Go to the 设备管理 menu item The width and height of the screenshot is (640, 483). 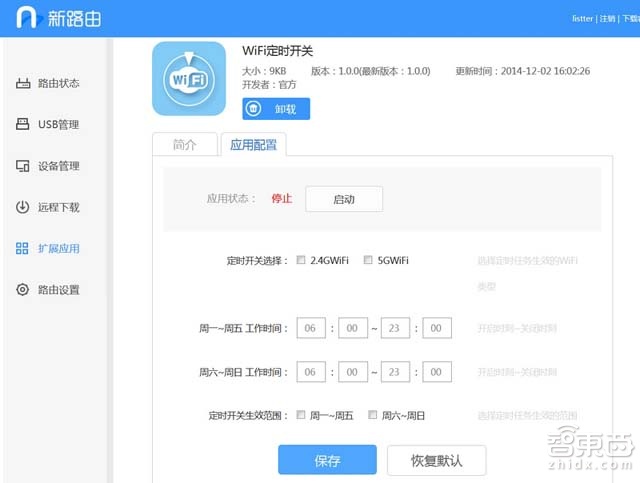58,166
